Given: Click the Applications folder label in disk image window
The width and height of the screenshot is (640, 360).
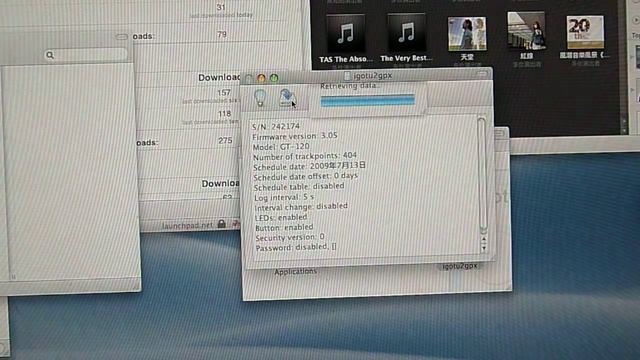Looking at the screenshot, I should point(296,272).
